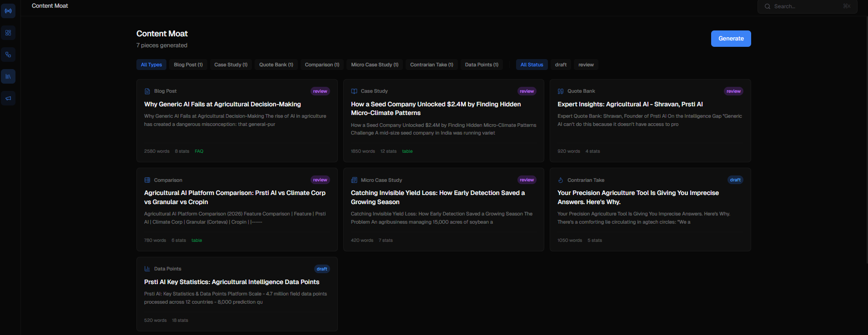This screenshot has height=335, width=868.
Task: Filter by review status
Action: coord(586,65)
